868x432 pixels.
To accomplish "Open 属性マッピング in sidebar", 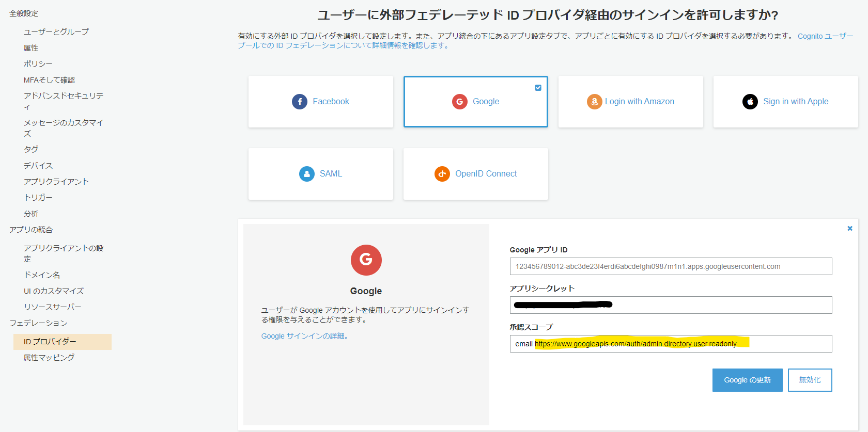I will [49, 358].
